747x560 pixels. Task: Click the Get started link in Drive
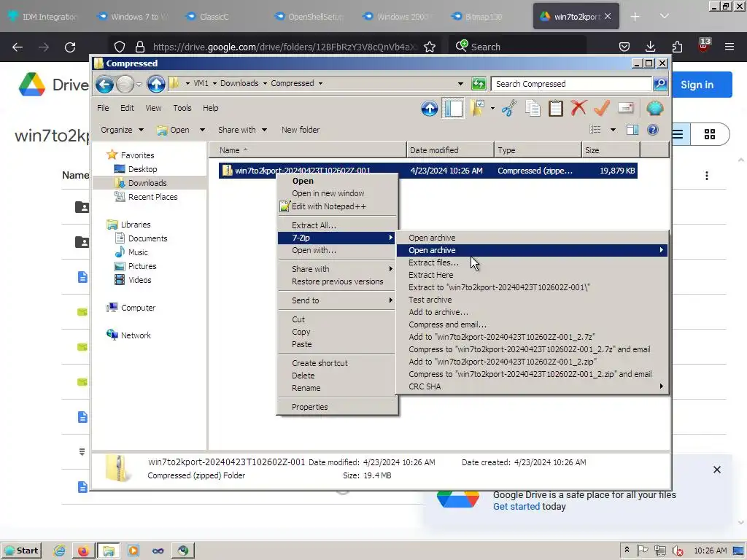coord(516,507)
